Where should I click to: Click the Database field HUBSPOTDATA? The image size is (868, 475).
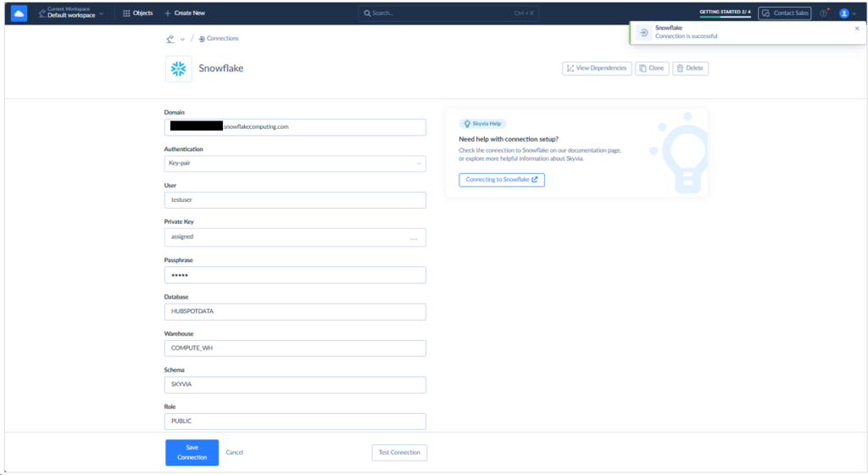click(x=295, y=311)
